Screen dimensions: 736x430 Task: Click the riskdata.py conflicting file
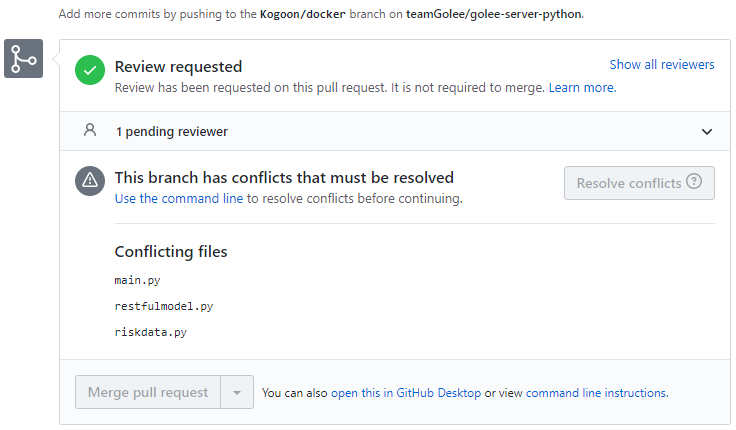[x=151, y=331]
